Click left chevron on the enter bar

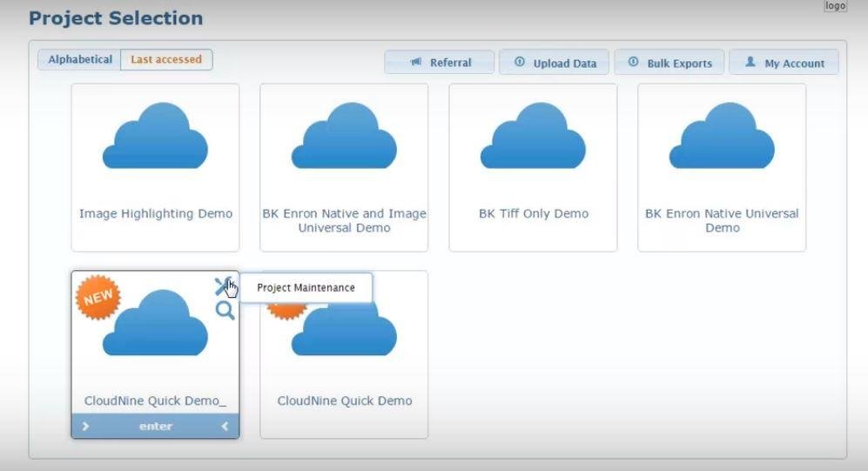click(x=225, y=427)
